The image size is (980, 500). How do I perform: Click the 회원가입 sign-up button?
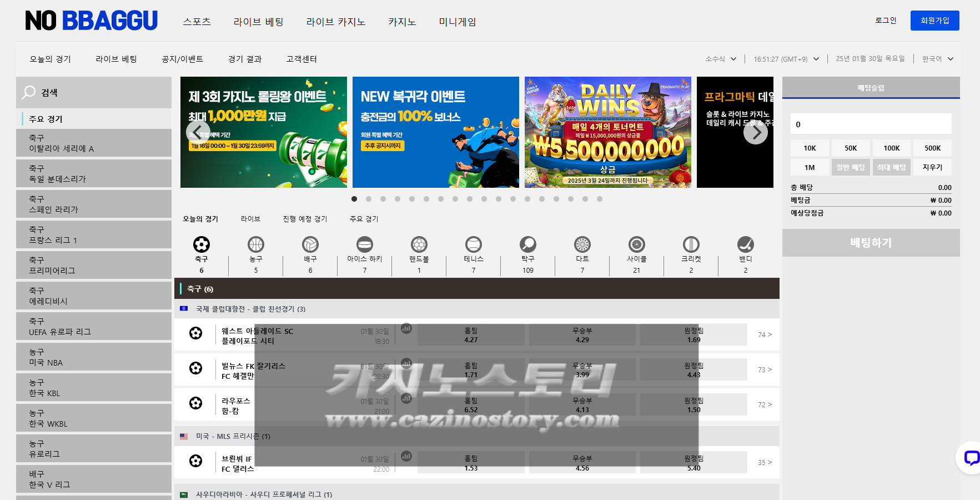(934, 21)
